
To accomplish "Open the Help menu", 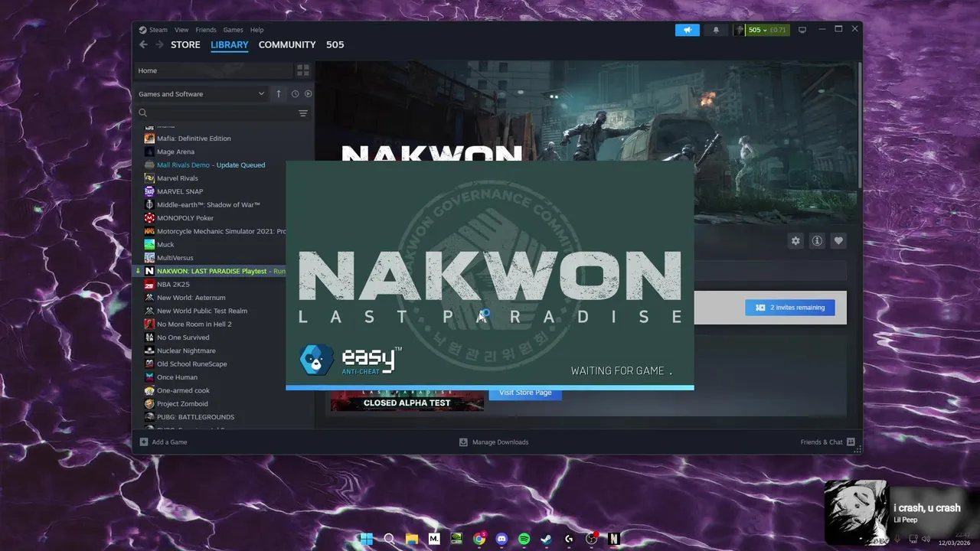I will (x=257, y=30).
